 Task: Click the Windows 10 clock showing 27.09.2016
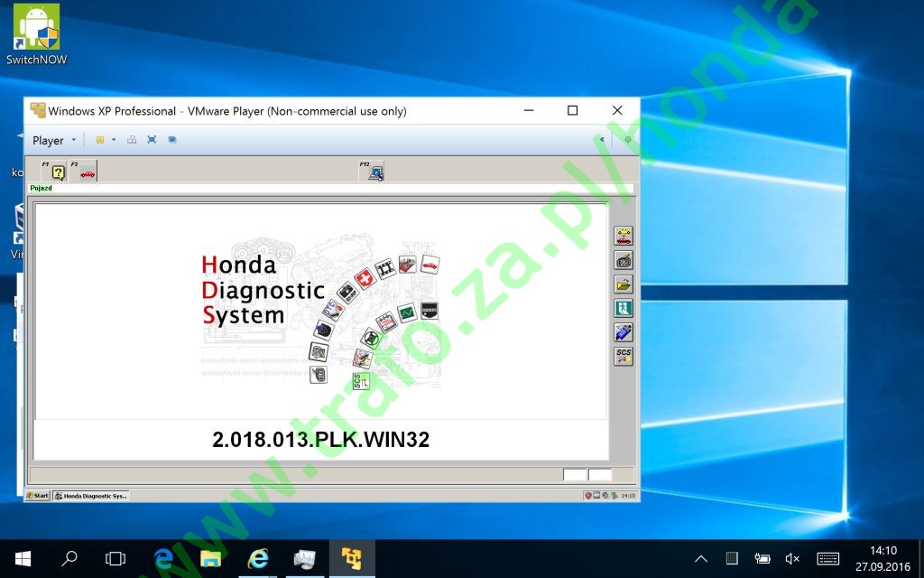point(882,558)
